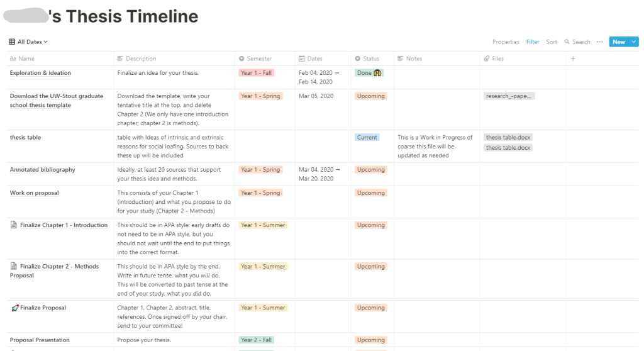This screenshot has width=644, height=351.
Task: Click the Current status tag on thesis table
Action: point(367,138)
